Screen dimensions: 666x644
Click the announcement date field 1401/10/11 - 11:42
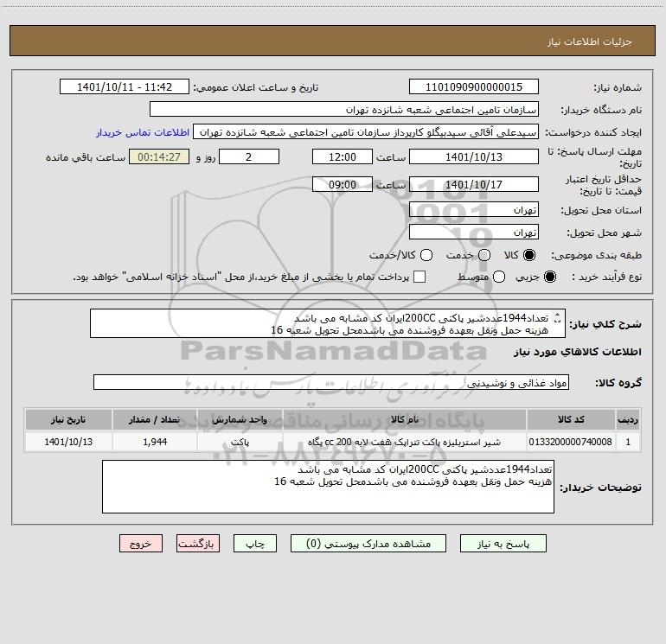(124, 86)
